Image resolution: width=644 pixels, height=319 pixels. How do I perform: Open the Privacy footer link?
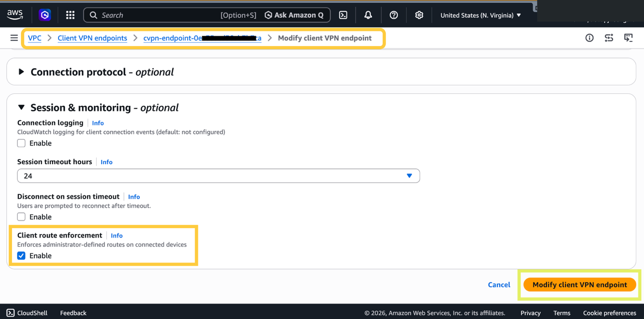click(x=531, y=313)
